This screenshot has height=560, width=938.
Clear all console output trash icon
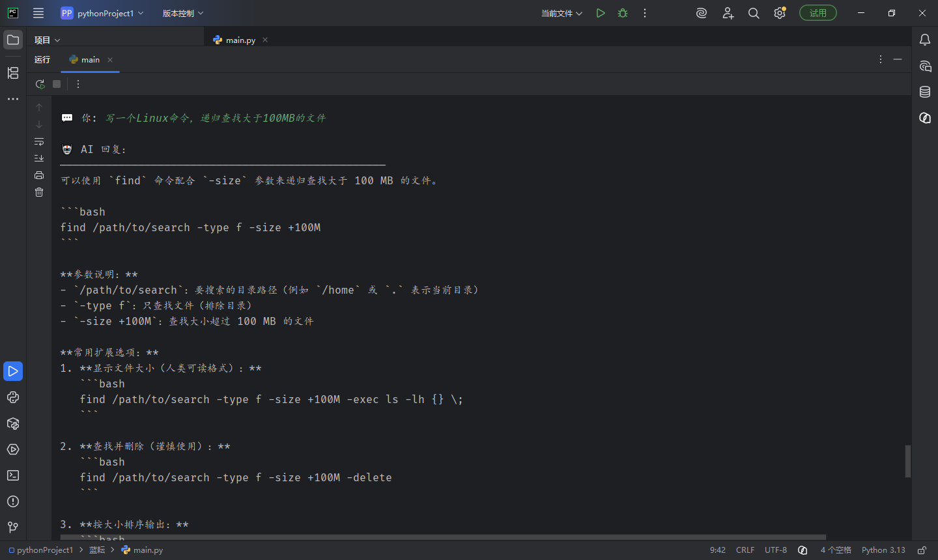pos(39,192)
